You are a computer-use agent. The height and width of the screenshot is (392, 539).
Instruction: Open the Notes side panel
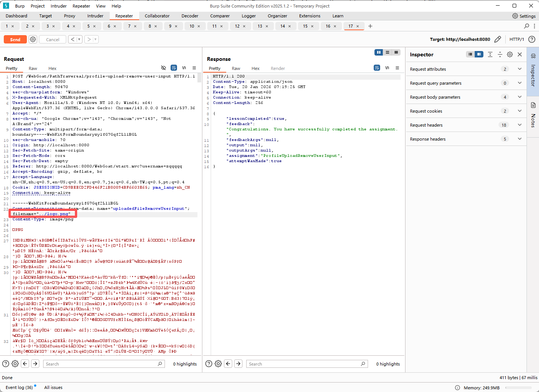(x=533, y=115)
